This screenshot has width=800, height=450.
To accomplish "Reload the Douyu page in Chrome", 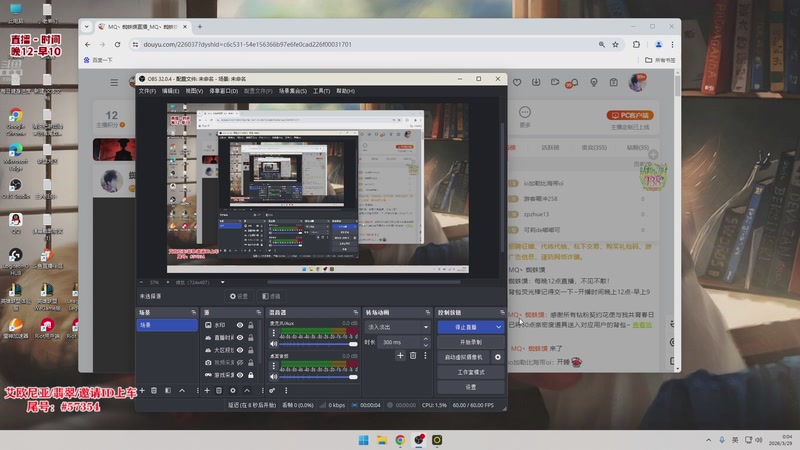I will tap(117, 44).
